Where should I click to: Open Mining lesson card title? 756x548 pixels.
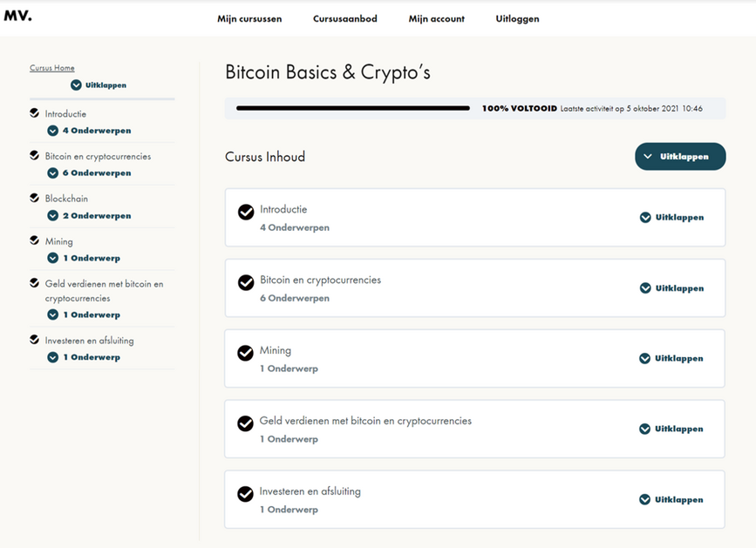[276, 350]
